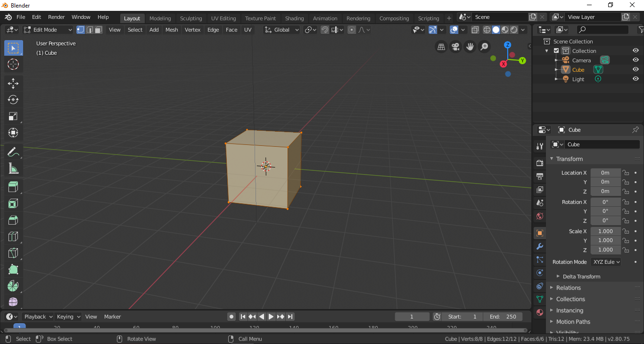The height and width of the screenshot is (344, 644).
Task: Jump to the end of the timeline
Action: [x=290, y=317]
